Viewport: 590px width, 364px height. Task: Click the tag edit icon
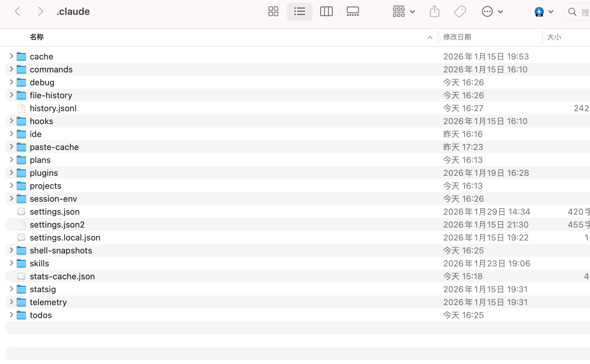460,12
